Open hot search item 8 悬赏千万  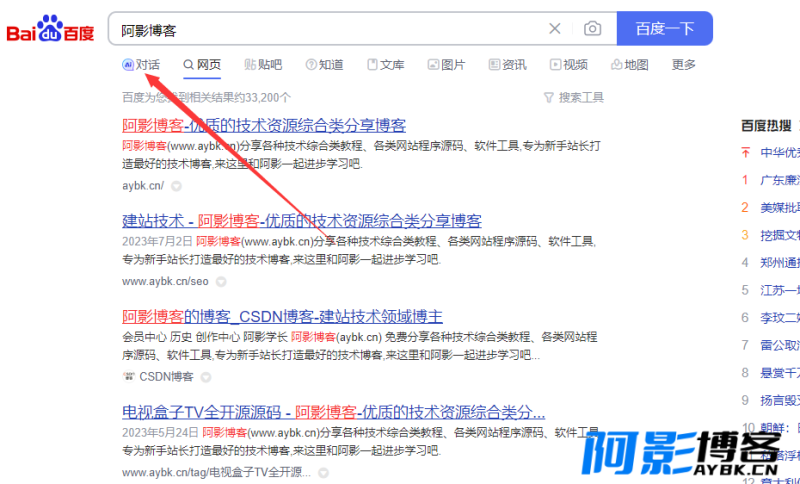pos(780,373)
